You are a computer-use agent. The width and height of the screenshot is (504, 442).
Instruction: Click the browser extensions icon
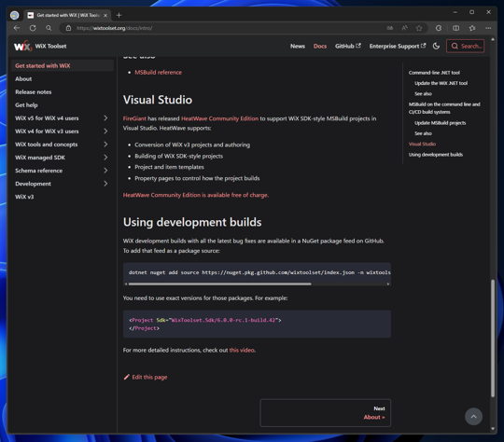click(439, 28)
